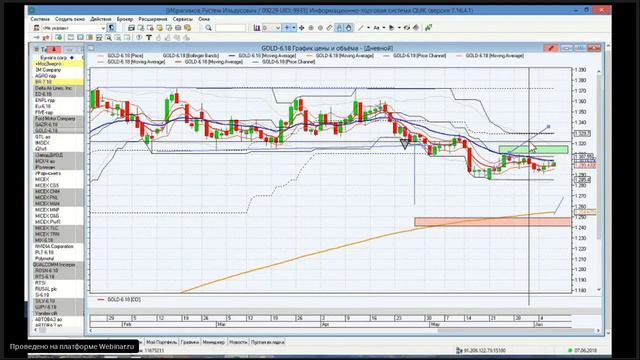The width and height of the screenshot is (640, 360).
Task: Click the red pin button on chart title bar
Action: [551, 48]
